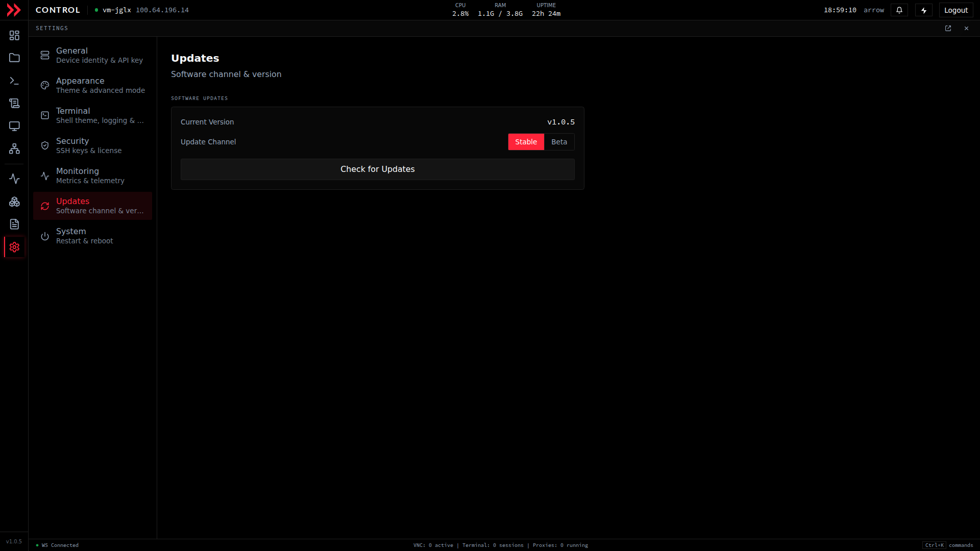This screenshot has width=980, height=551.
Task: Click the Monitoring pulse icon
Action: point(45,176)
